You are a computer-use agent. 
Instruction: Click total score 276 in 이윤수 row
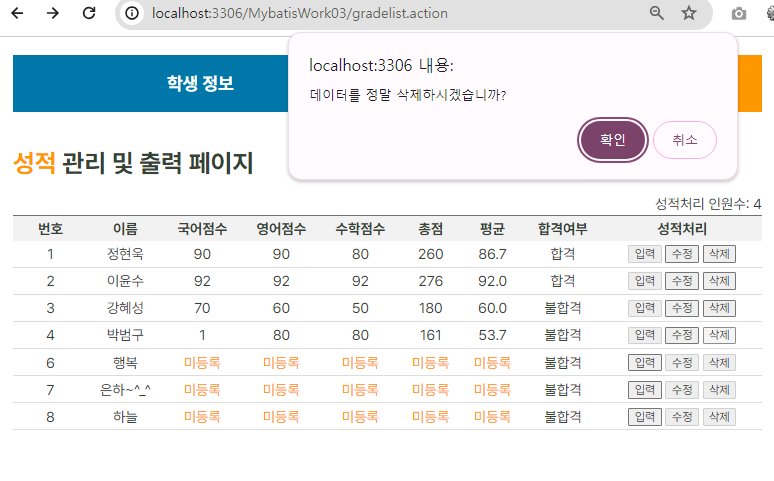(430, 281)
